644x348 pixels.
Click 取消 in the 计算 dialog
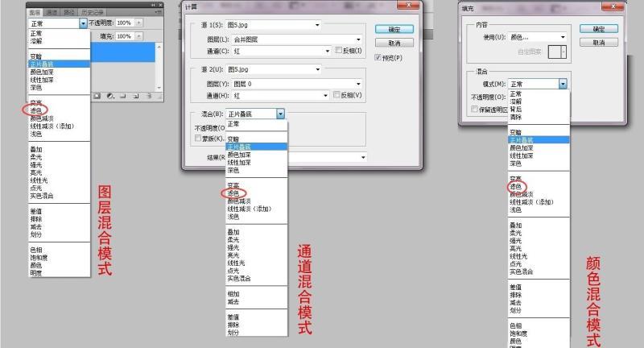coord(394,43)
